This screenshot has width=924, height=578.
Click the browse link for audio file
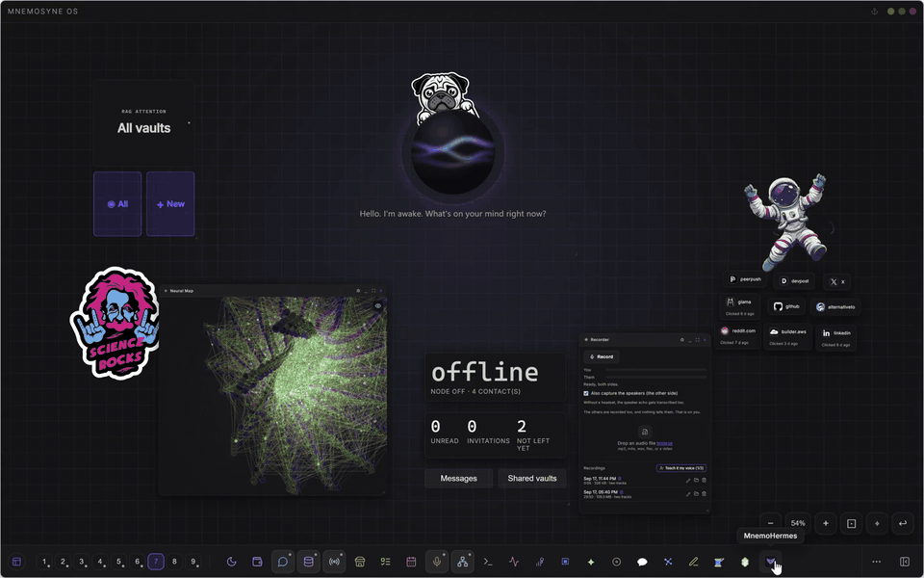tap(665, 443)
